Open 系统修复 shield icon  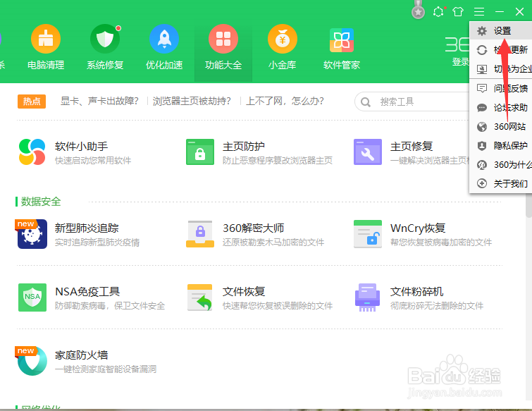105,39
